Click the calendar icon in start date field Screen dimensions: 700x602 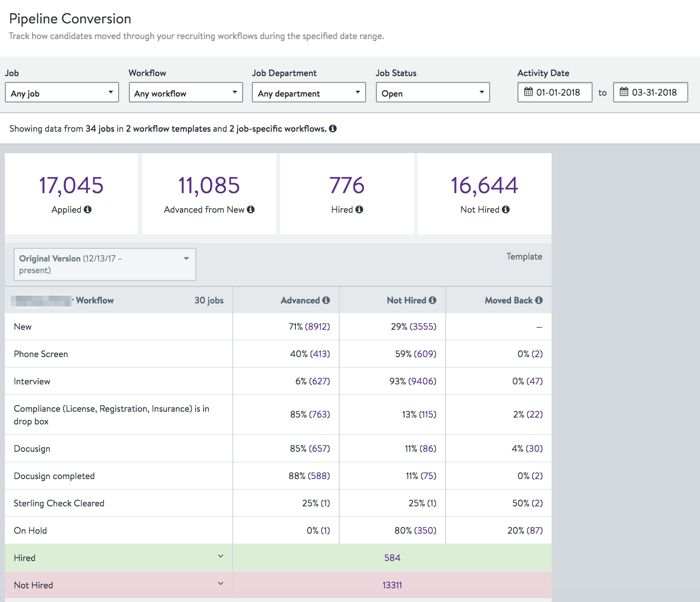tap(529, 92)
